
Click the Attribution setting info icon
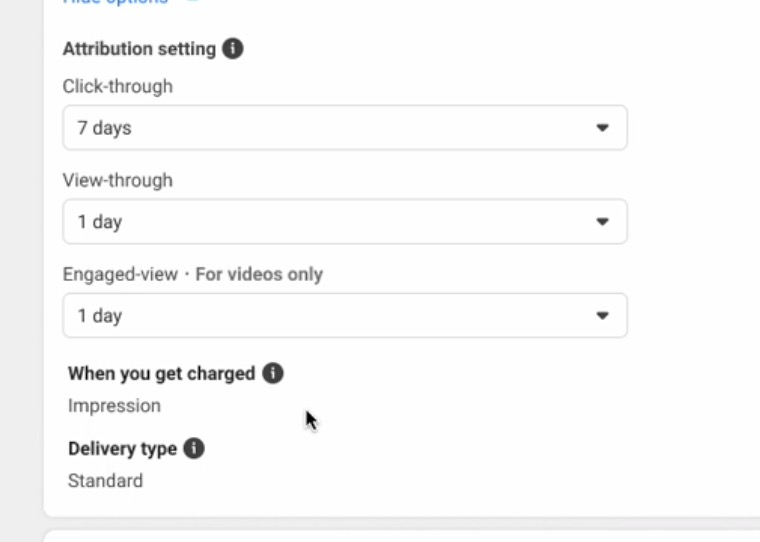233,48
